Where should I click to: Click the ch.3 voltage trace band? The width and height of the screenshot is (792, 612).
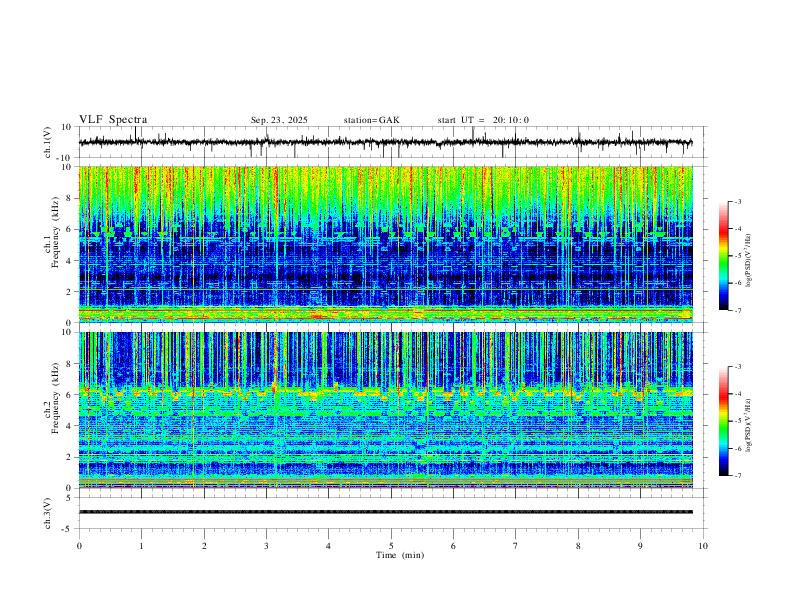point(386,512)
